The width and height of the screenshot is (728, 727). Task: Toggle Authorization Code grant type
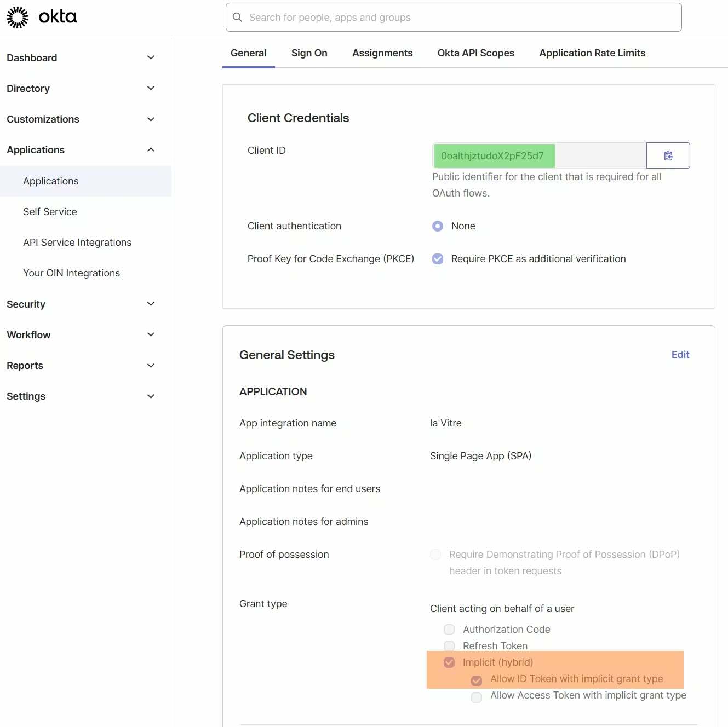449,630
